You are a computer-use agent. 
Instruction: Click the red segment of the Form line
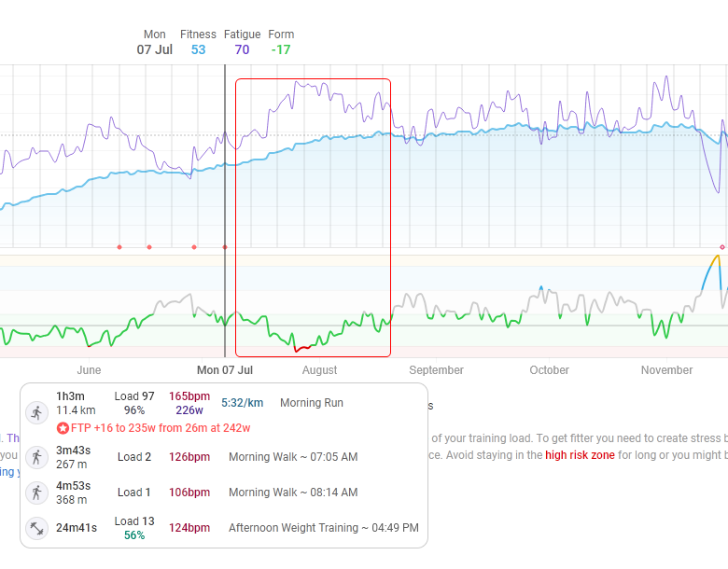301,349
